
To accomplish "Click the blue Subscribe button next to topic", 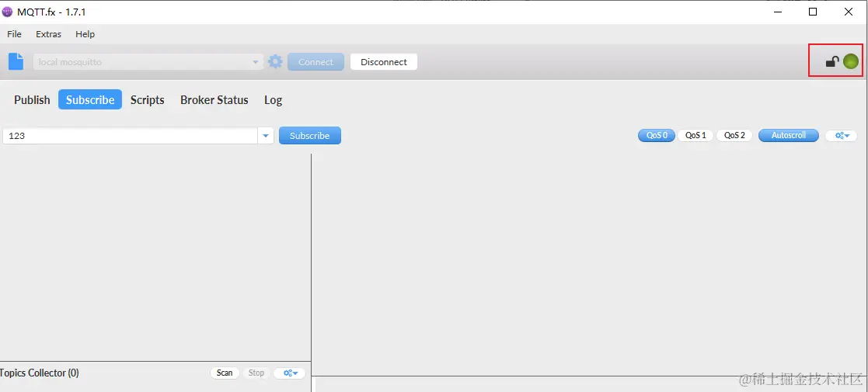I will pyautogui.click(x=310, y=136).
